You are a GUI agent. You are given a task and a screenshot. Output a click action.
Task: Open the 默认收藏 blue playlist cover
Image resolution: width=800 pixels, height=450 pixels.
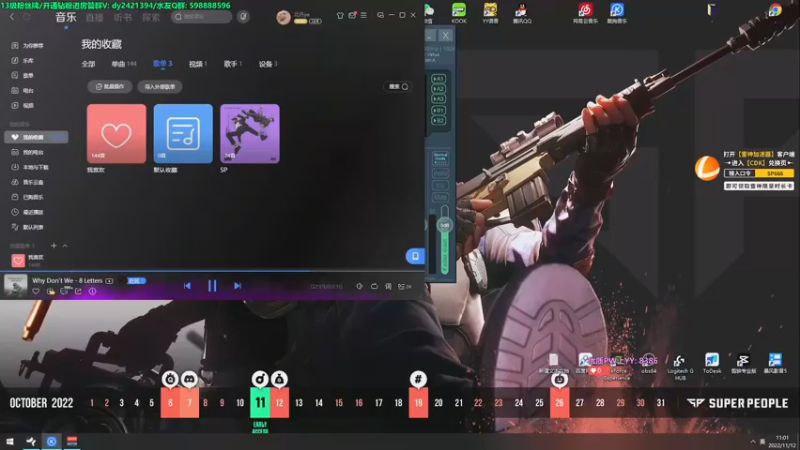tap(183, 134)
